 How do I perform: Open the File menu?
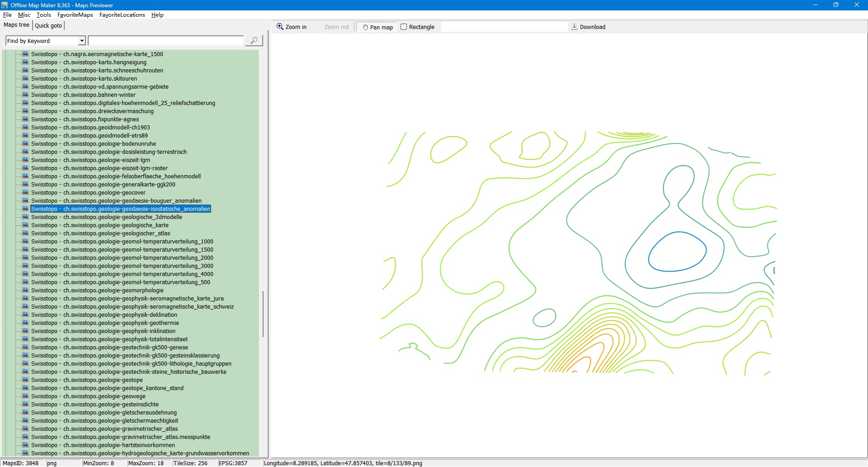point(7,15)
